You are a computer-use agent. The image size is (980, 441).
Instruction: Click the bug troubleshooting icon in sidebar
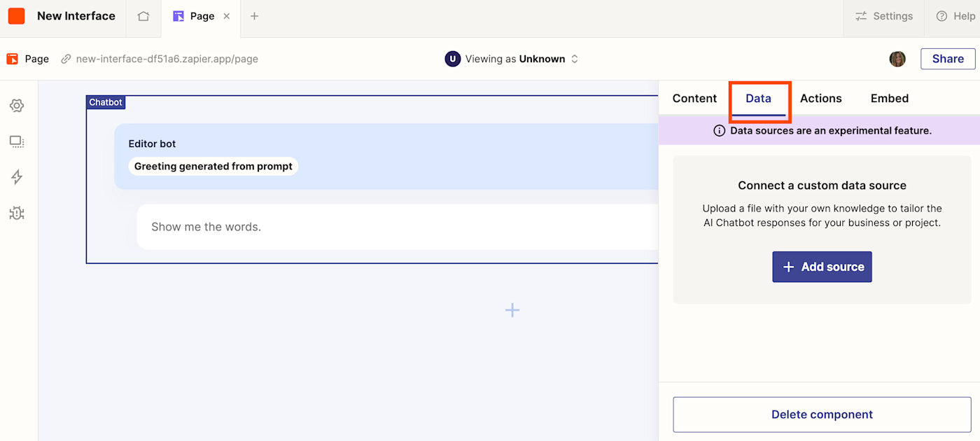click(x=17, y=213)
